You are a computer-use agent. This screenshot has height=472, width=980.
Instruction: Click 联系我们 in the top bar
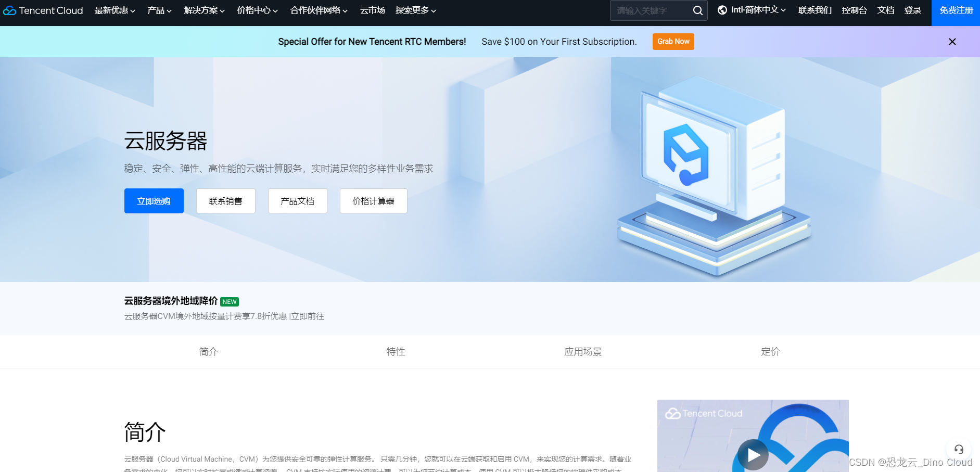(815, 10)
